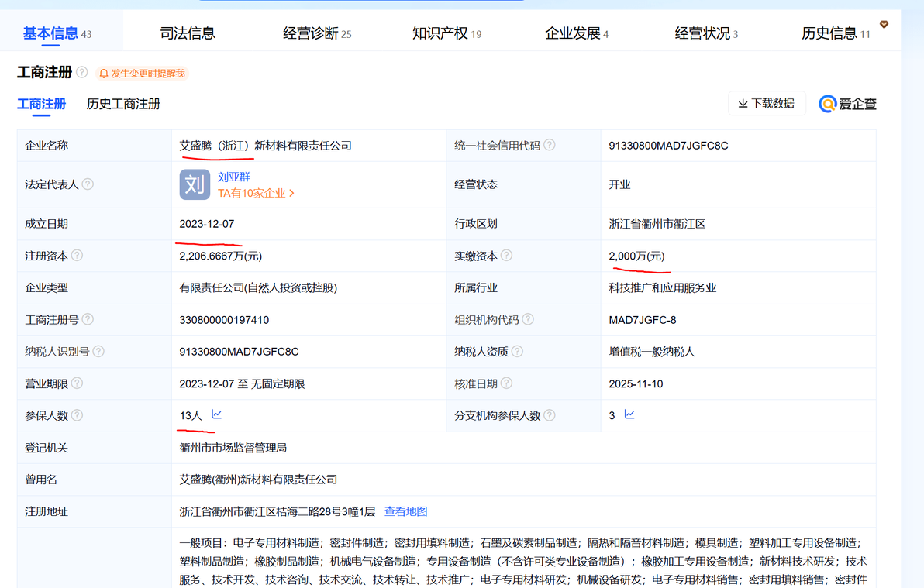Viewport: 924px width, 588px height.
Task: Click the 刘 avatar of legal representative
Action: pos(195,184)
